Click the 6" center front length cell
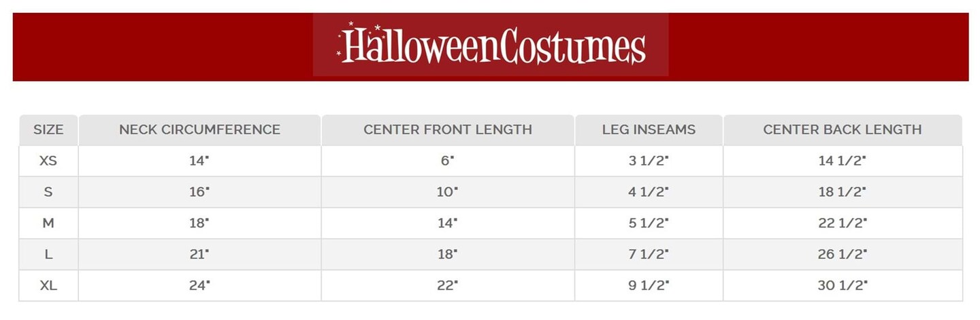Image resolution: width=980 pixels, height=320 pixels. point(447,161)
